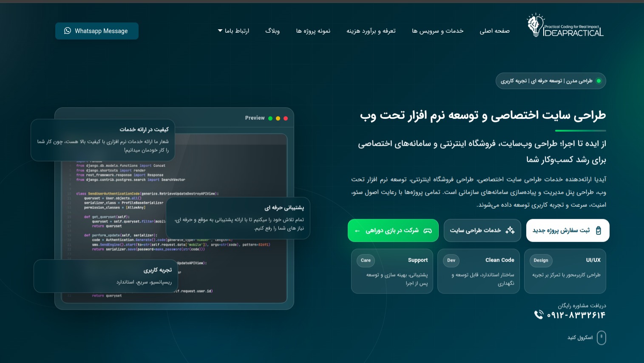644x363 pixels.
Task: Click the mouse scroll icon near اسکرول کنید
Action: tap(601, 338)
